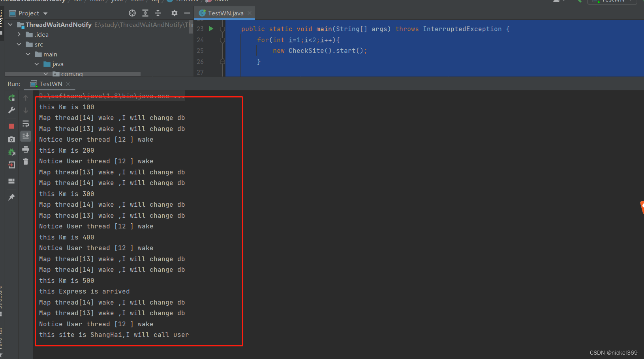Select the TestWN run tab
Screen dimensions: 644x359
[51, 84]
